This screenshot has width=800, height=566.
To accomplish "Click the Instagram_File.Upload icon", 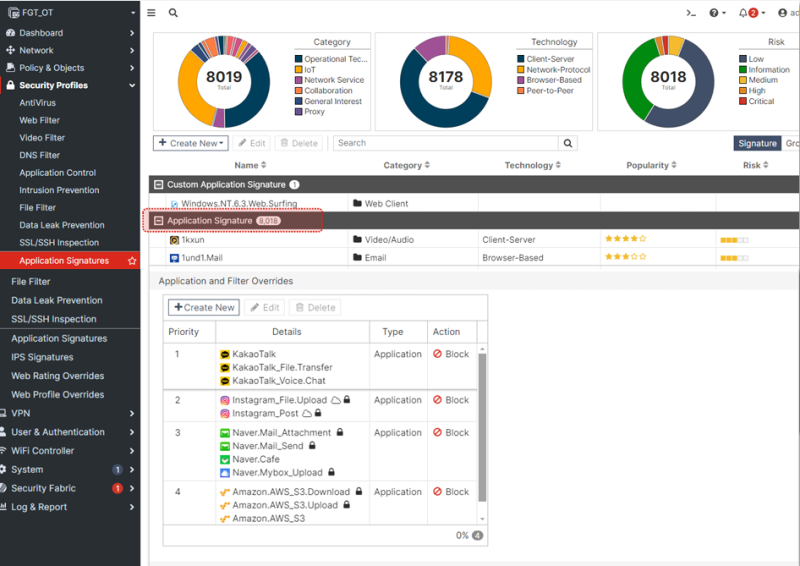I will (224, 400).
